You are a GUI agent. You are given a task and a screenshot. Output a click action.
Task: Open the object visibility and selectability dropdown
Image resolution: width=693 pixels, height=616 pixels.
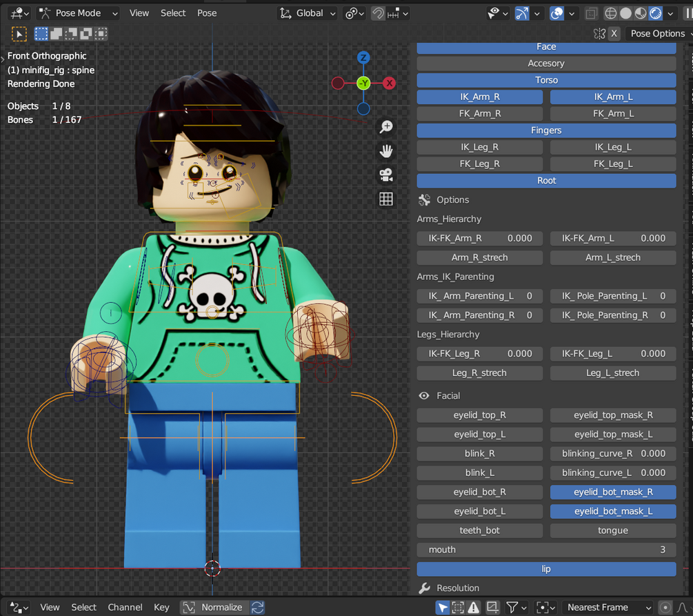click(x=497, y=13)
